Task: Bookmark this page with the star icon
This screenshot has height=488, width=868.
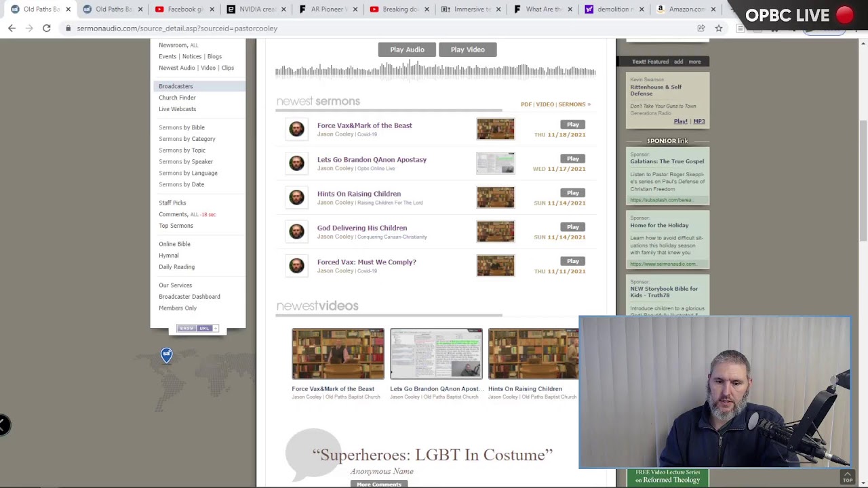Action: coord(719,28)
